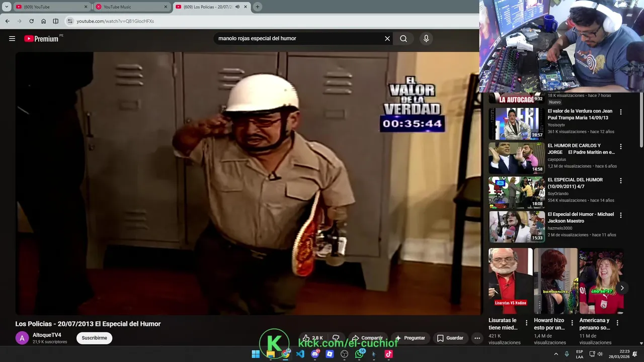
Task: Open the AltoqueTV4 channel name link
Action: 47,335
